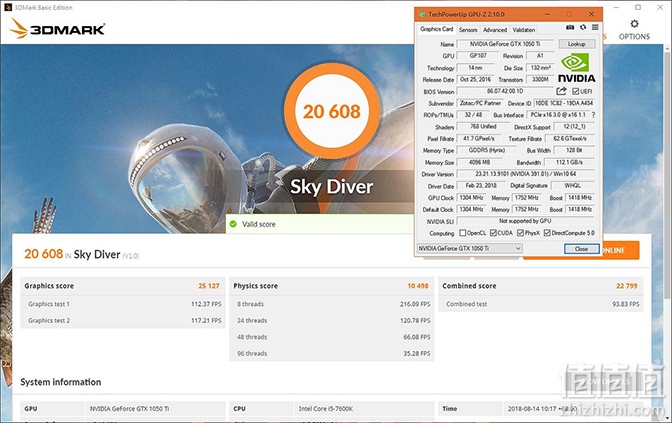The width and height of the screenshot is (672, 423).
Task: Click the Graphics score value 25 127
Action: click(209, 286)
